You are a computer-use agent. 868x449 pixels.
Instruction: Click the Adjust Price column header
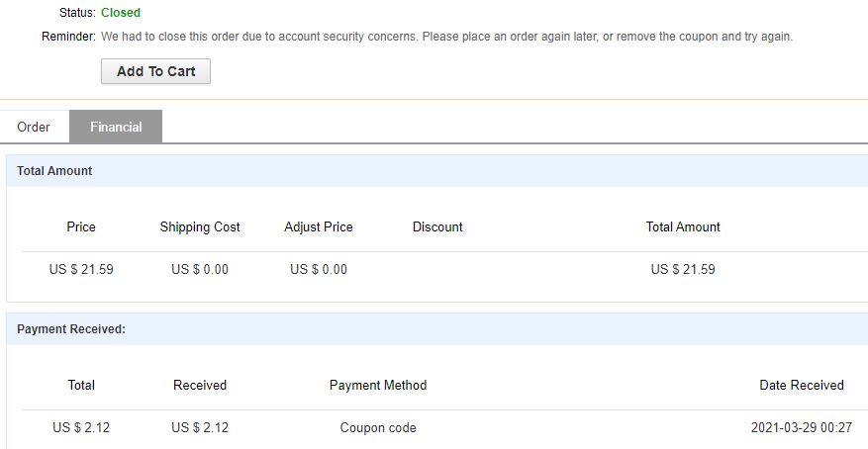(x=319, y=226)
